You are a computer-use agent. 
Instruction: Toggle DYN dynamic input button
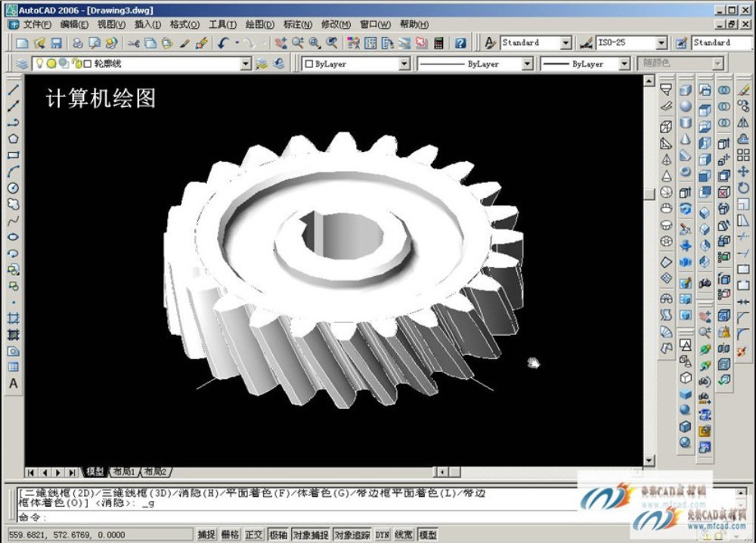(x=382, y=535)
